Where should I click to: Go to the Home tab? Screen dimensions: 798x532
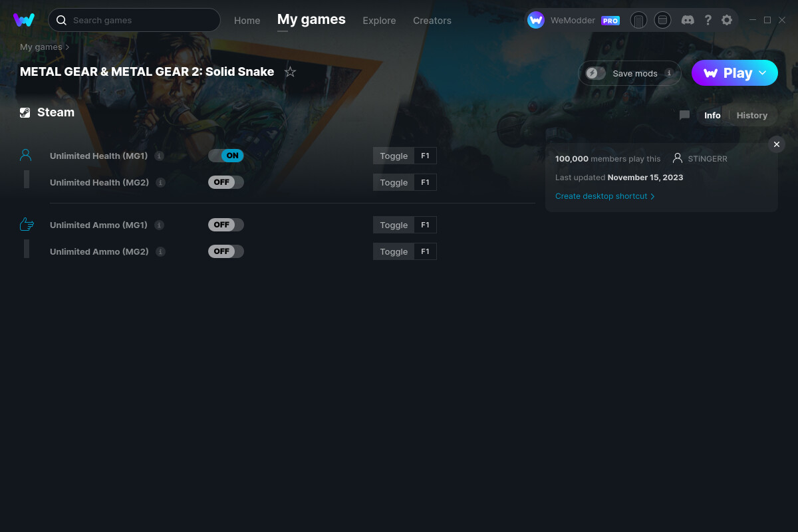(247, 21)
